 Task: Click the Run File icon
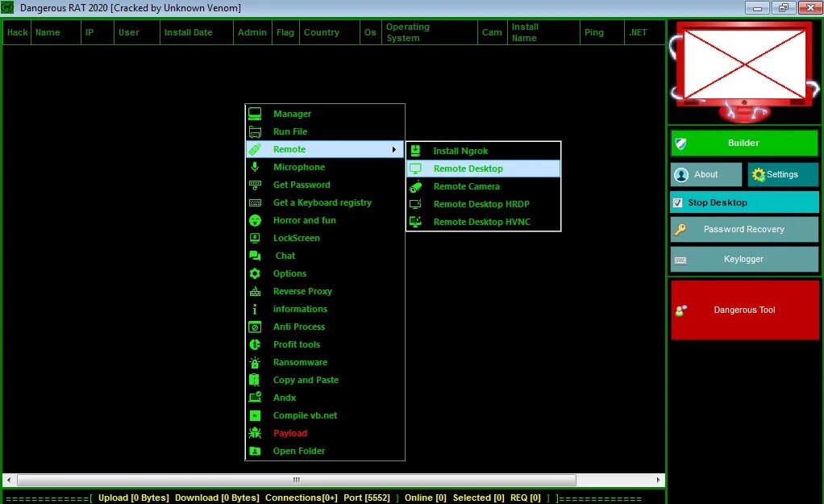(255, 131)
